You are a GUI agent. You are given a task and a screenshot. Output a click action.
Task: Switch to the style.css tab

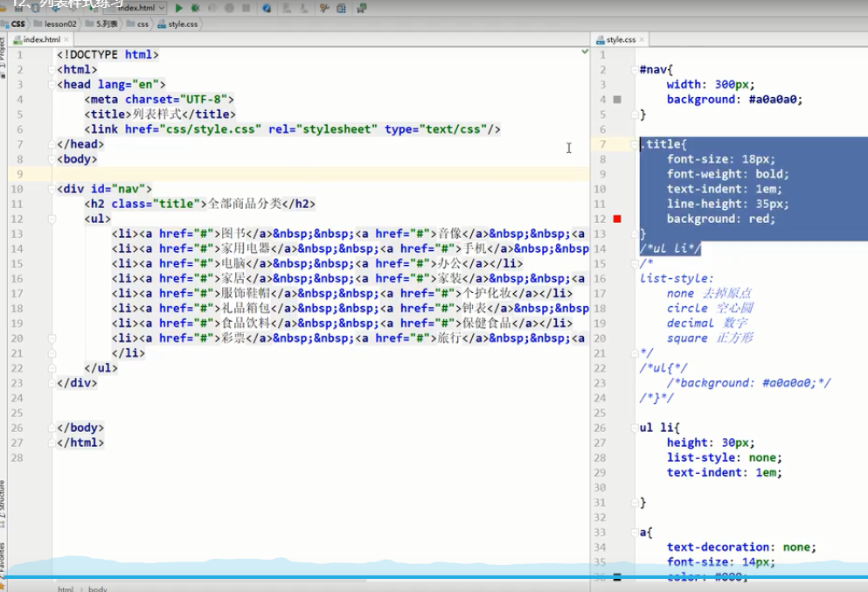pos(621,40)
